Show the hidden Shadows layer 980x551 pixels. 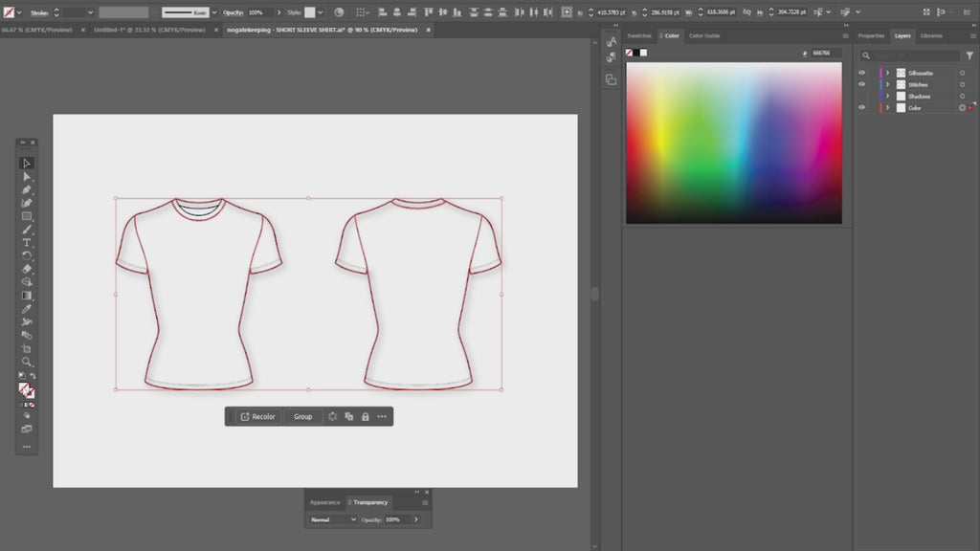(x=861, y=96)
